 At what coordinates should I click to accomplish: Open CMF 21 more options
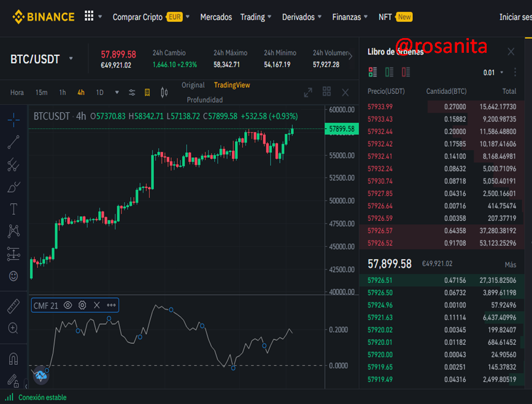click(x=111, y=305)
